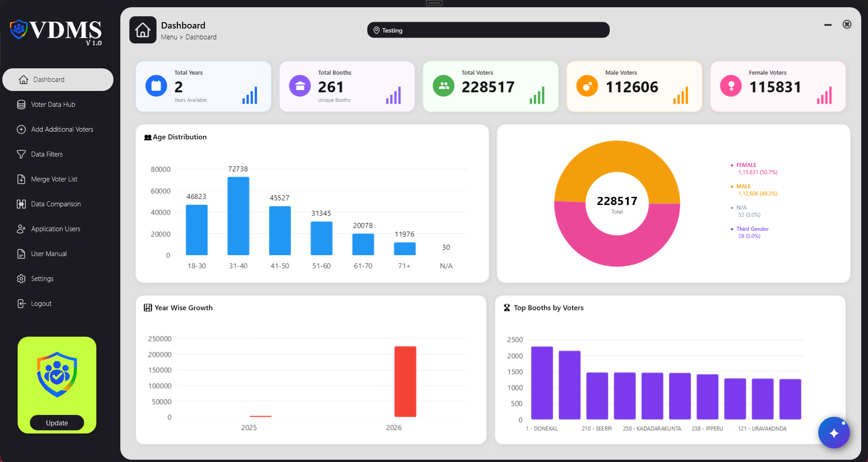Click the Testing location field

point(489,30)
